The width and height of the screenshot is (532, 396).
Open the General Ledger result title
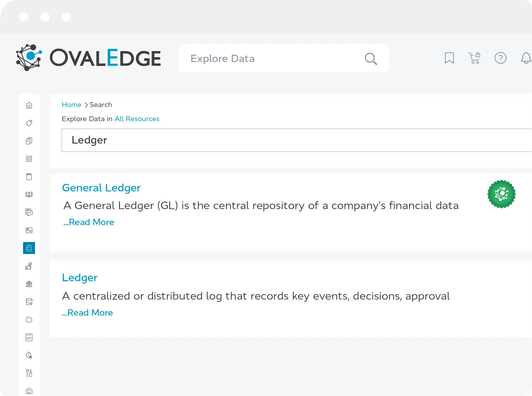101,188
